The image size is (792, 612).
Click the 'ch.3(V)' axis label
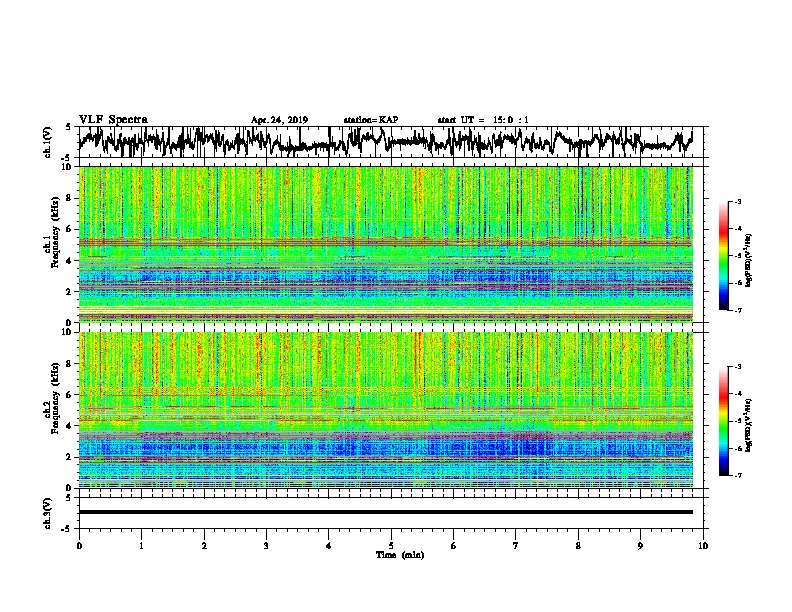[x=48, y=513]
